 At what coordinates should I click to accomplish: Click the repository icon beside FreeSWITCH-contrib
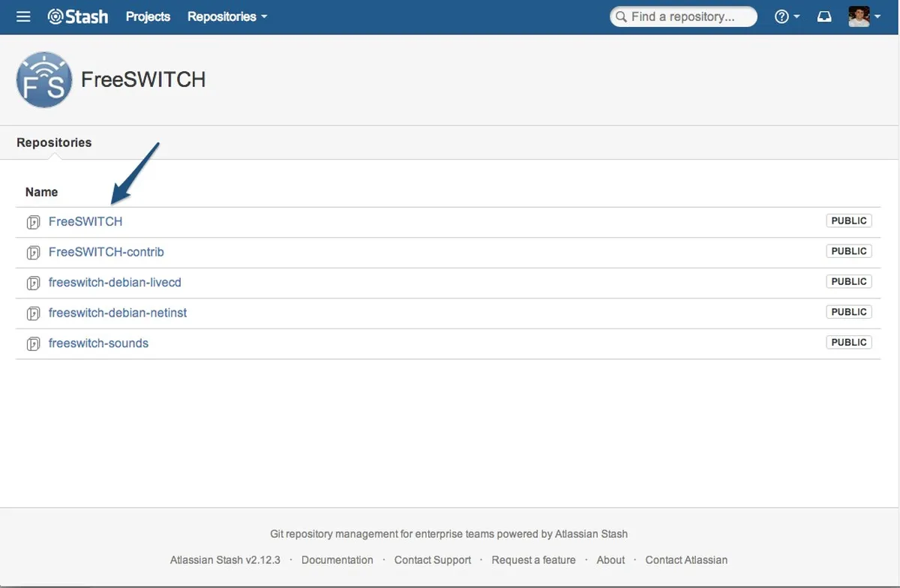(x=33, y=253)
